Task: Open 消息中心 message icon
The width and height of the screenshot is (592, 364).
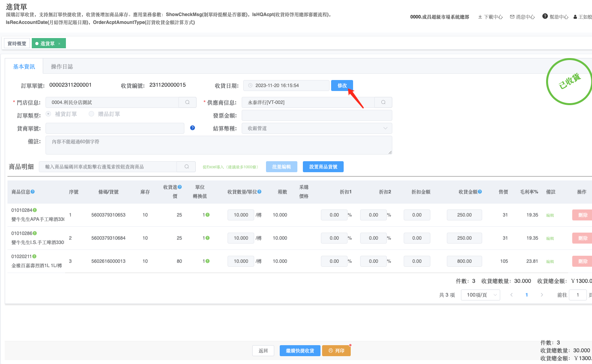Action: pos(512,17)
